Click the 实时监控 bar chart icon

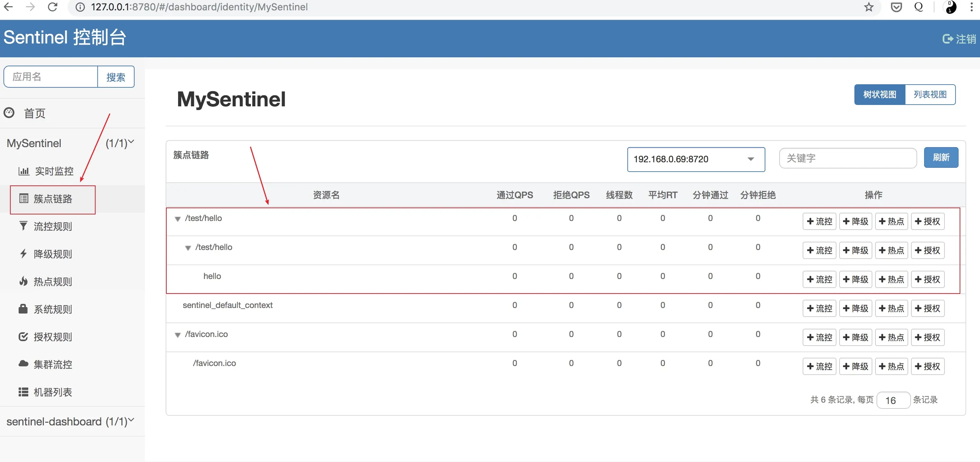point(23,171)
